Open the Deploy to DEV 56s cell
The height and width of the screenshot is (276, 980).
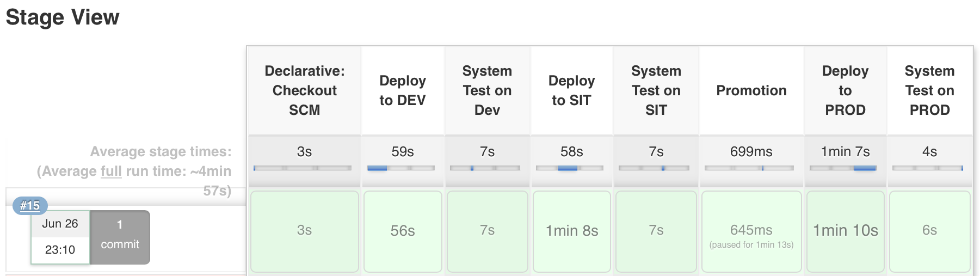pyautogui.click(x=403, y=231)
